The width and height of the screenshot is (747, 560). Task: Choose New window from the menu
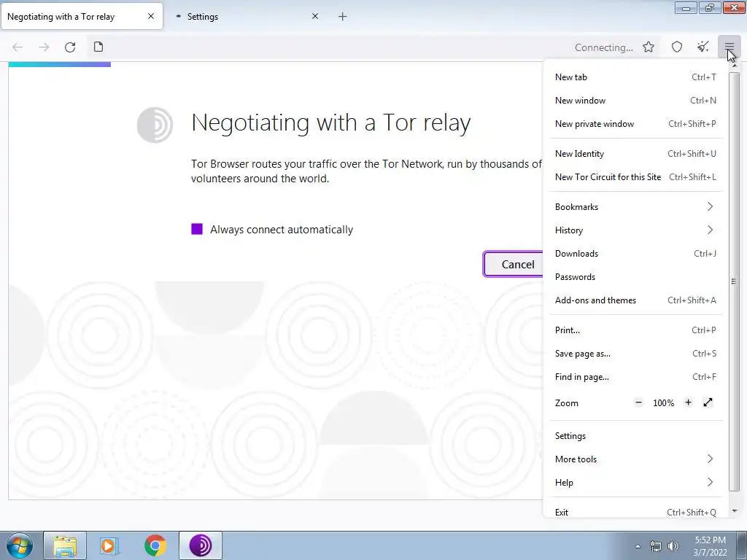click(635, 101)
